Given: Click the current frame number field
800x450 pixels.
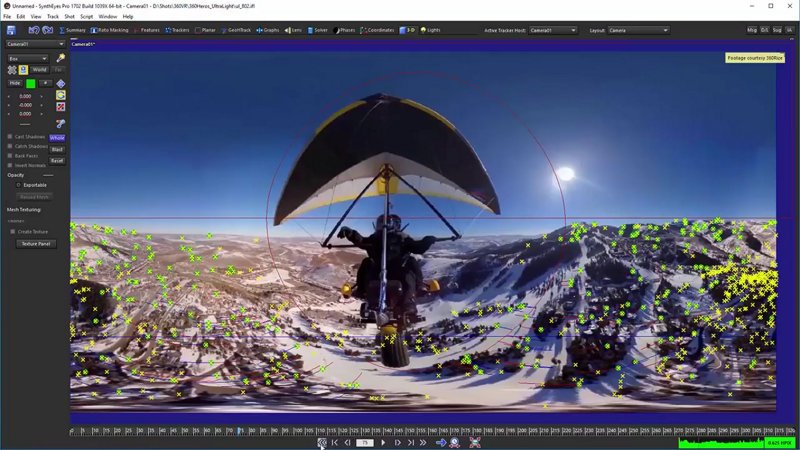Looking at the screenshot, I should (x=365, y=442).
